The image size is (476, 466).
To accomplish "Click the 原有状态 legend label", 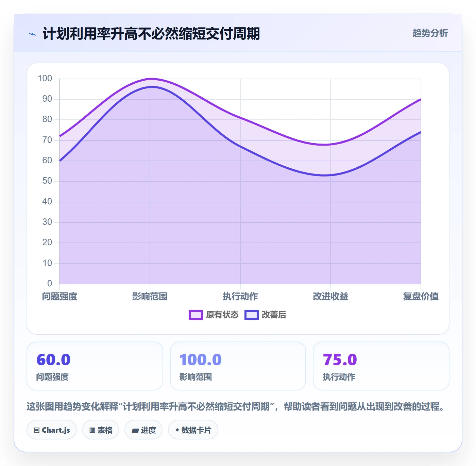I will [x=222, y=315].
